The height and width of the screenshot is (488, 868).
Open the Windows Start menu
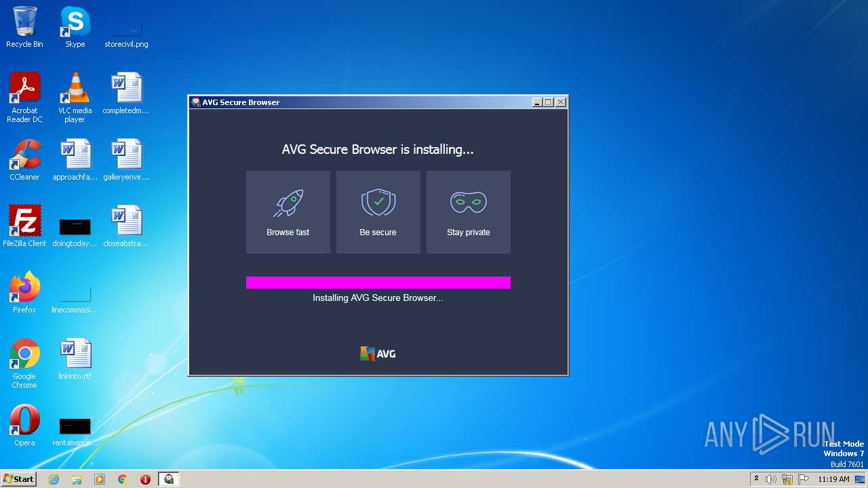(x=18, y=479)
